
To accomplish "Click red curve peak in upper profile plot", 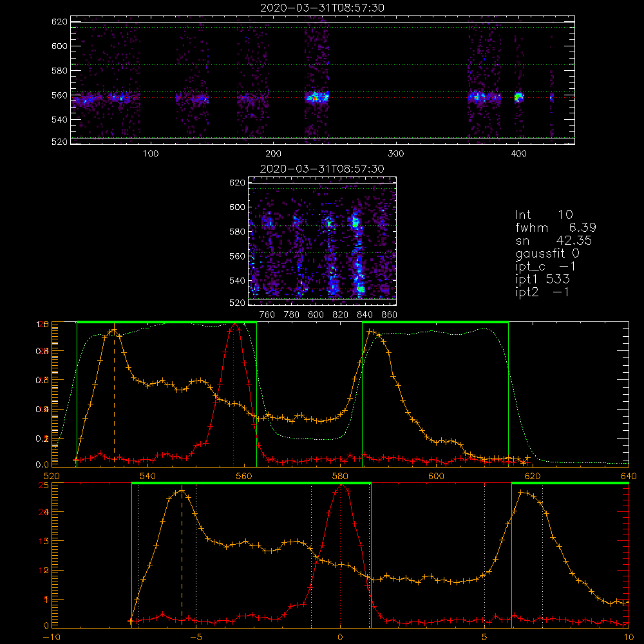I will point(234,325).
